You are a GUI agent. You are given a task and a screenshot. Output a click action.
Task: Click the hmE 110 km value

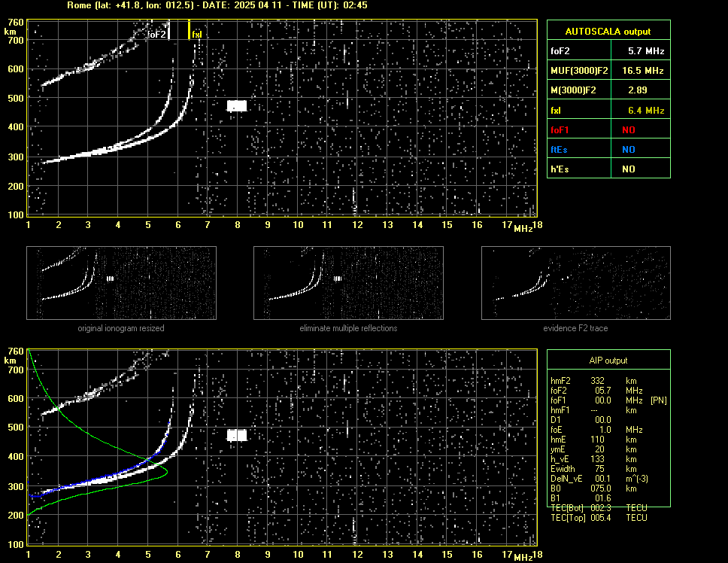[x=598, y=440]
